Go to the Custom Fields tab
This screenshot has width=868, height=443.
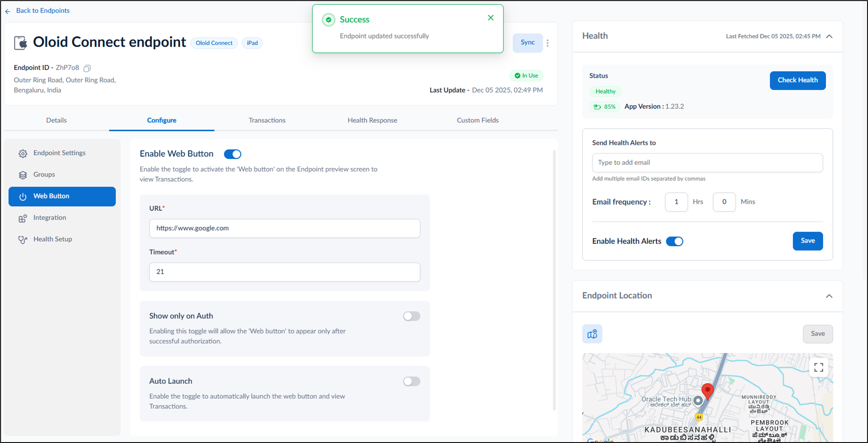pos(478,120)
